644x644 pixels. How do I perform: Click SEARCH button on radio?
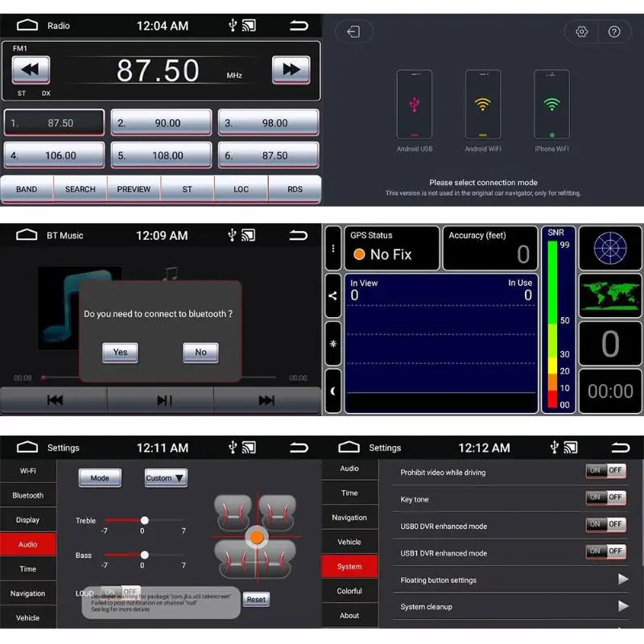pyautogui.click(x=80, y=189)
